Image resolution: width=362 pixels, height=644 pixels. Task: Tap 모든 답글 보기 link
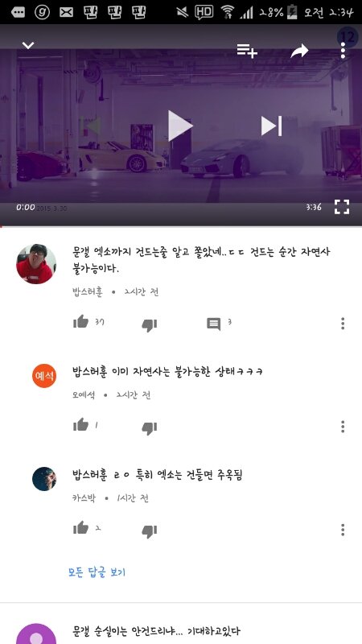coord(97,572)
